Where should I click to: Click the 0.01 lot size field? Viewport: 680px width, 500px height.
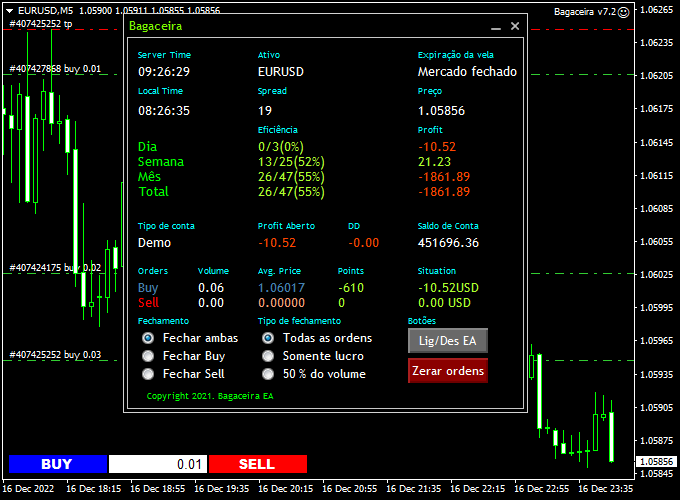pyautogui.click(x=157, y=464)
